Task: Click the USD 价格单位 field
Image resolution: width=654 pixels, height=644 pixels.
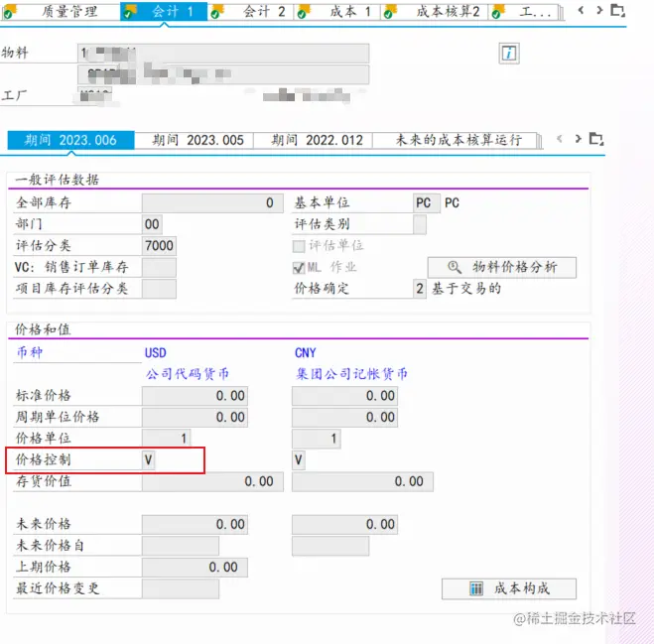Action: pos(167,439)
